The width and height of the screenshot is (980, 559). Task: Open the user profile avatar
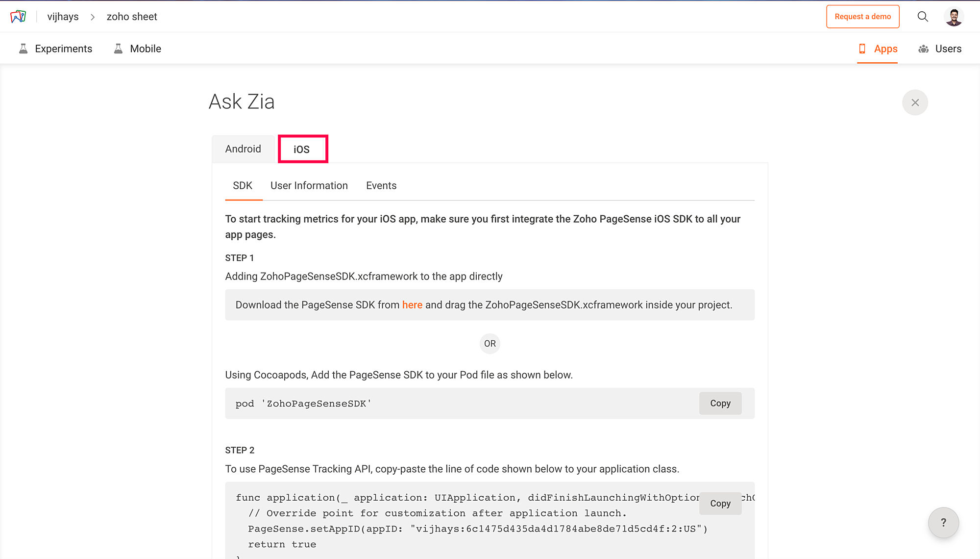pyautogui.click(x=954, y=17)
